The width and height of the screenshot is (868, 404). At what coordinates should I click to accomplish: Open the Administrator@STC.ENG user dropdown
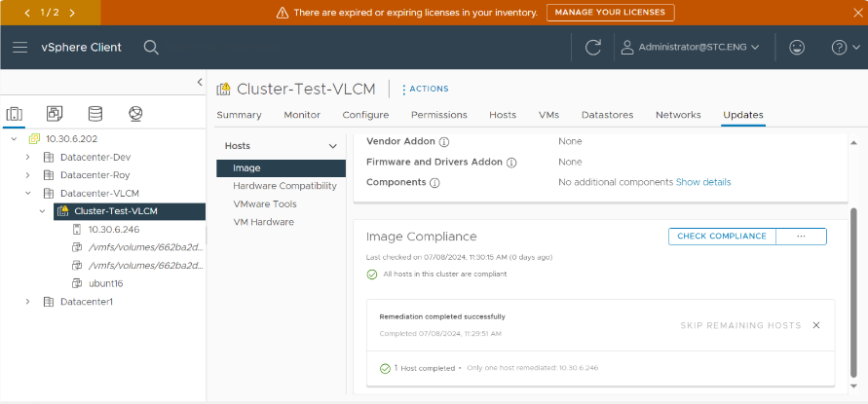[689, 48]
